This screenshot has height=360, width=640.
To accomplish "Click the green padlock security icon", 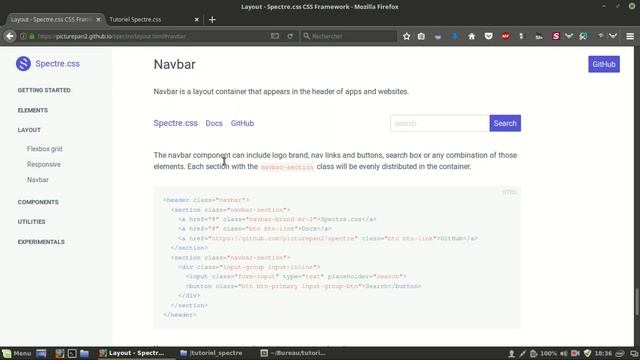I will pos(32,36).
